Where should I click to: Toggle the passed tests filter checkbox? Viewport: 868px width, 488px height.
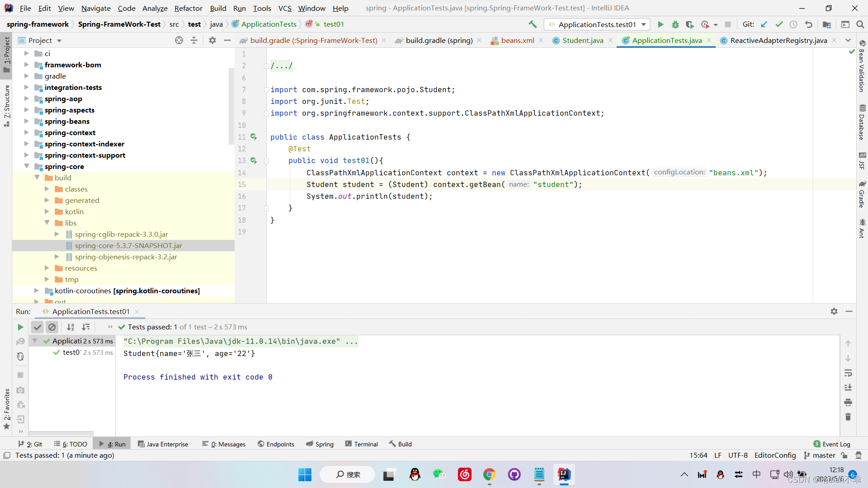[x=37, y=327]
